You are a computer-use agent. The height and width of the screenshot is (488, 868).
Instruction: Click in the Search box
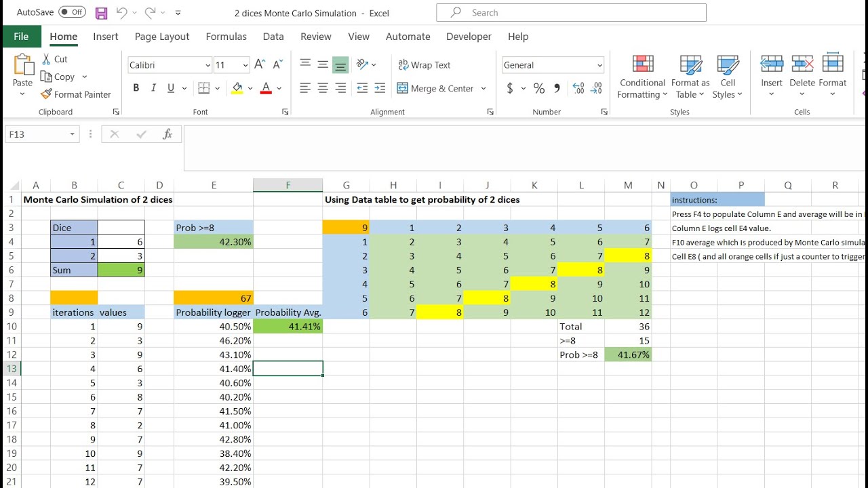coord(571,12)
